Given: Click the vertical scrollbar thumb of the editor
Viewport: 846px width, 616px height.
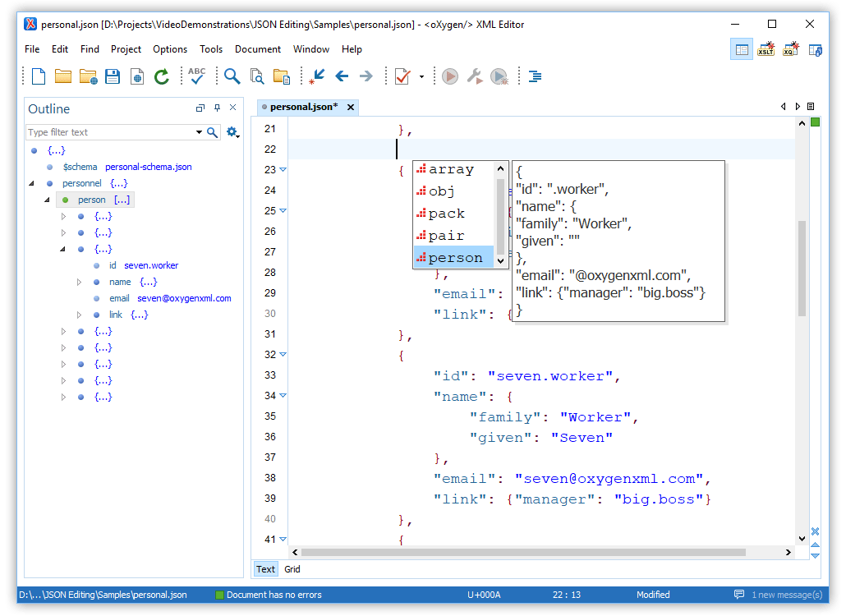Looking at the screenshot, I should (x=802, y=268).
